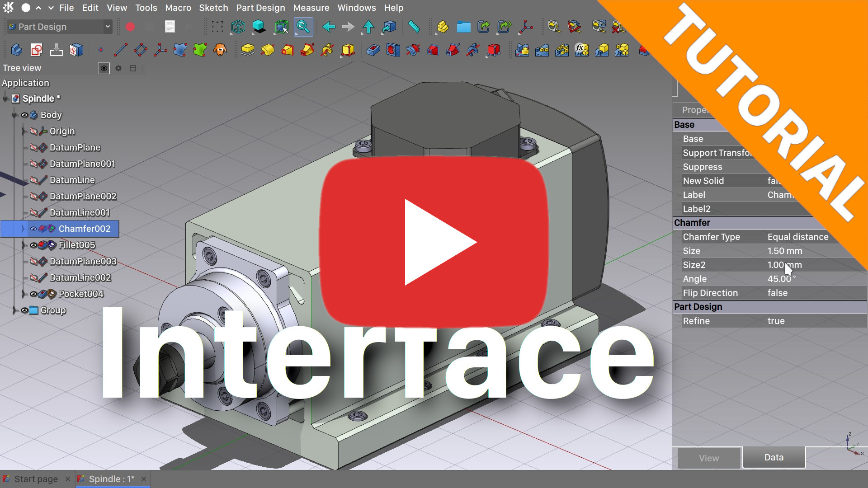Open the Sketch menu
This screenshot has width=868, height=488.
tap(213, 8)
